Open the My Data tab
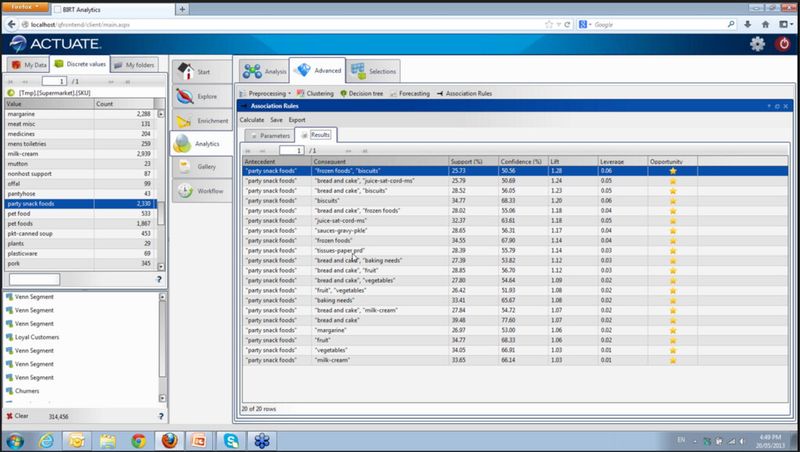The image size is (800, 452). click(29, 65)
